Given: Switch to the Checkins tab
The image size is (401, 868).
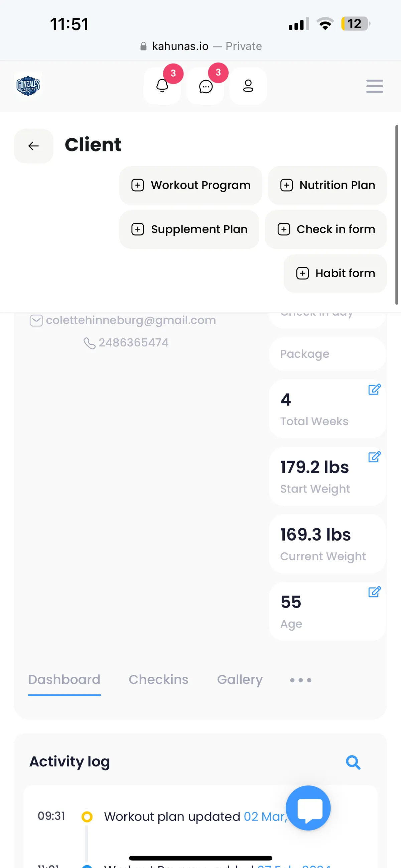Looking at the screenshot, I should [x=159, y=679].
